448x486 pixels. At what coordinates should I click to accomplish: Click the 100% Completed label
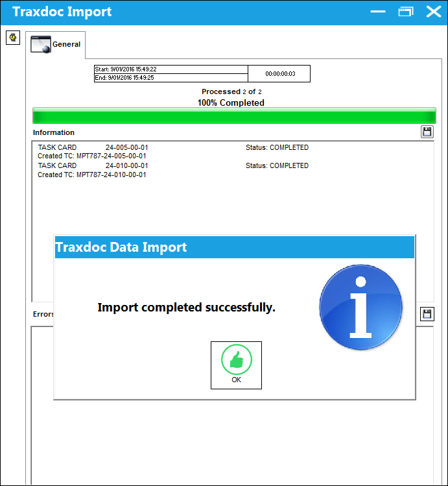pos(231,103)
